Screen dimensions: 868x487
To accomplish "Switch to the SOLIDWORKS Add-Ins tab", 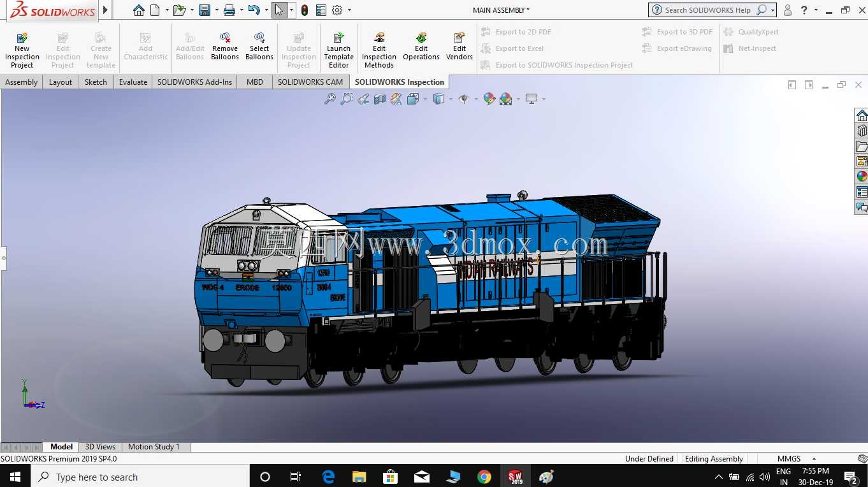I will [x=195, y=82].
